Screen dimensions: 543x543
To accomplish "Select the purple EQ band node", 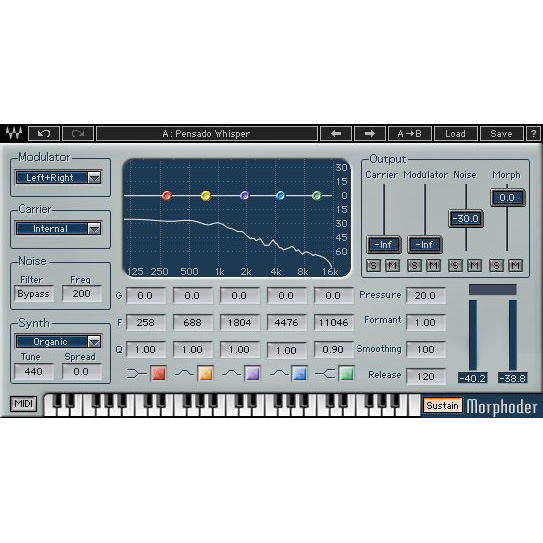I will coord(244,196).
